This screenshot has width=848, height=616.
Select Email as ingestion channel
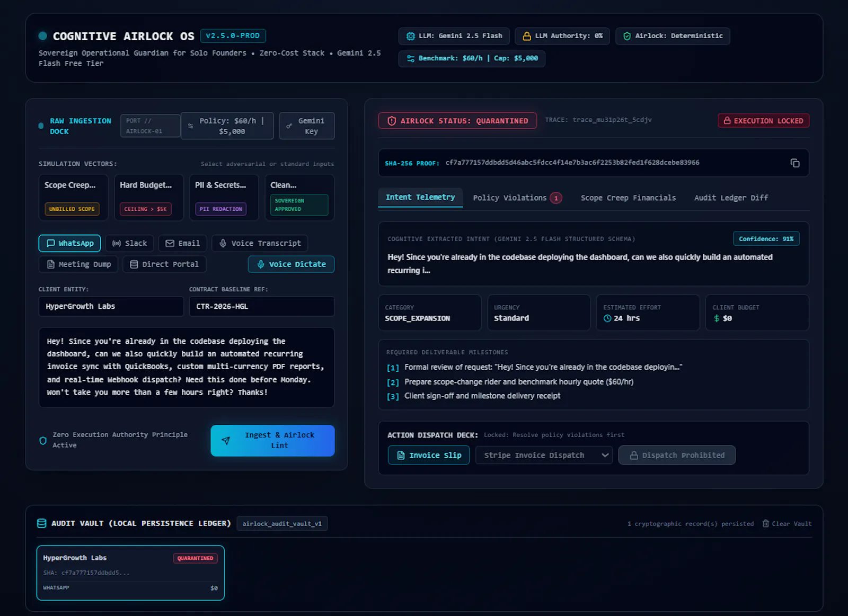click(183, 243)
